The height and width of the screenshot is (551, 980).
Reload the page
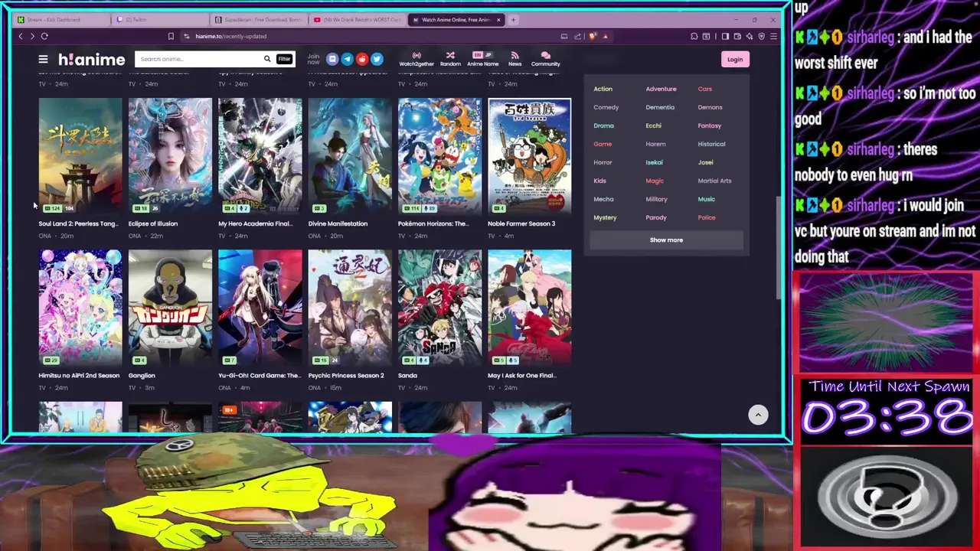coord(44,36)
